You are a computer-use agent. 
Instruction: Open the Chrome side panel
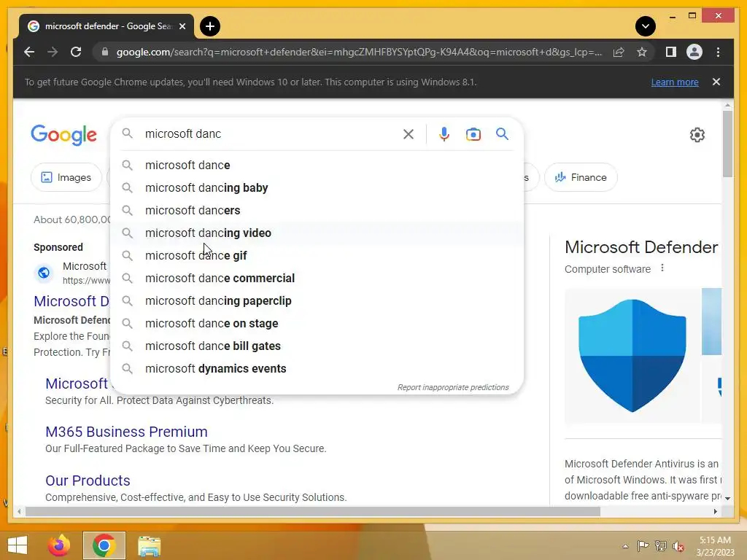671,52
